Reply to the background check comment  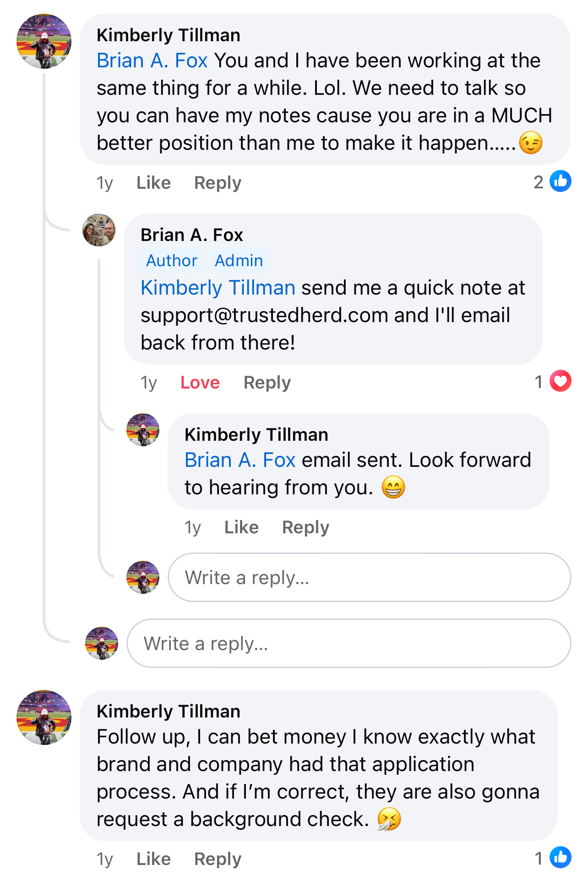pyautogui.click(x=218, y=859)
